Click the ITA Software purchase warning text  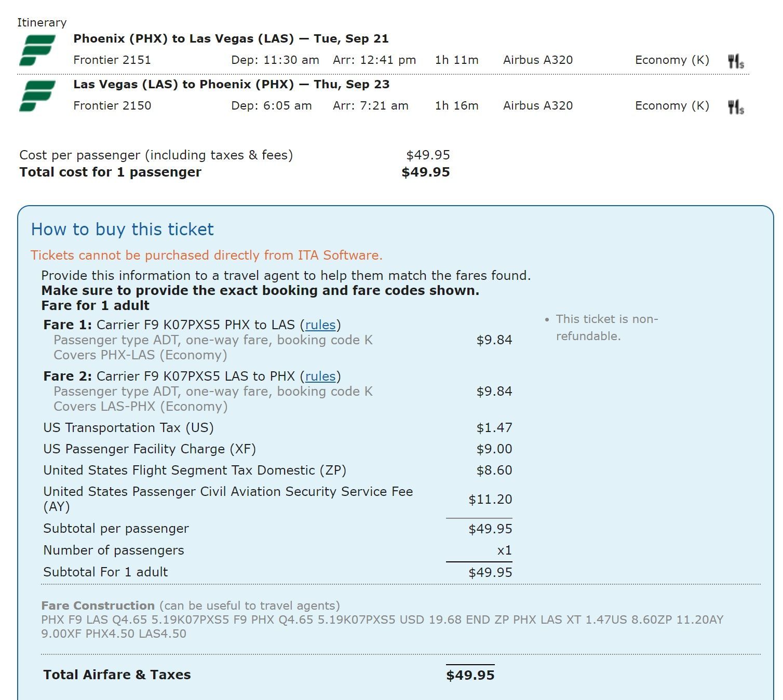[x=206, y=255]
